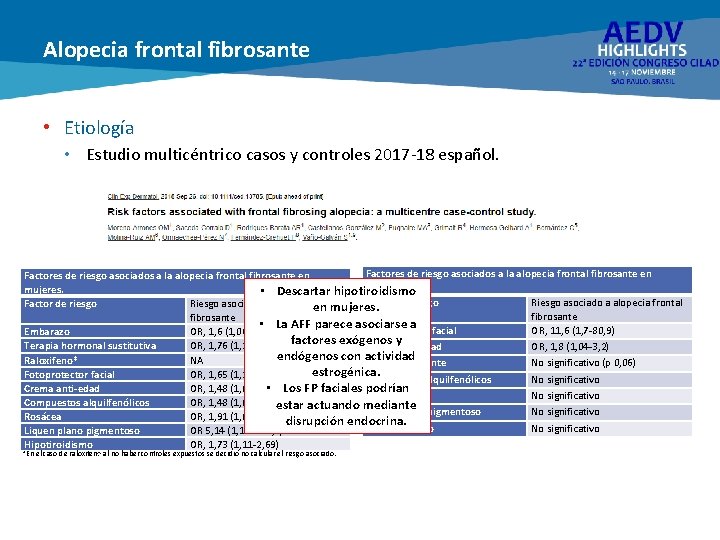Click the Molina-Ruiz AM author link

(x=132, y=237)
